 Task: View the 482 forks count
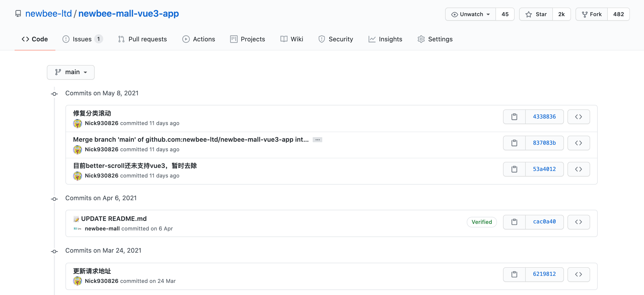coord(619,14)
